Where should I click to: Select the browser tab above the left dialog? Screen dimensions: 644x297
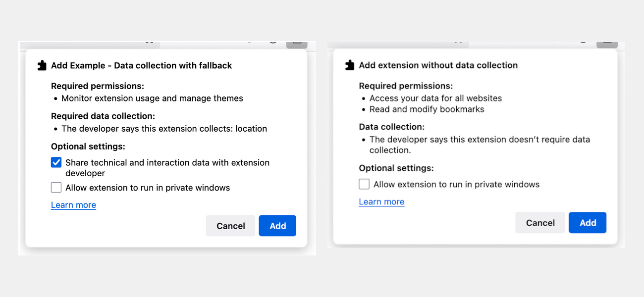pos(89,44)
